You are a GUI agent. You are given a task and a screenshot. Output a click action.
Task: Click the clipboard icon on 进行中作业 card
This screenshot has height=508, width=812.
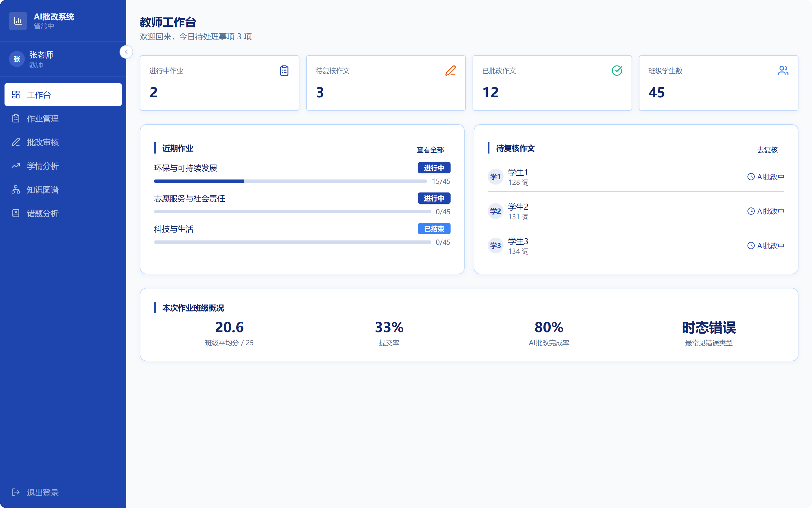click(x=284, y=71)
